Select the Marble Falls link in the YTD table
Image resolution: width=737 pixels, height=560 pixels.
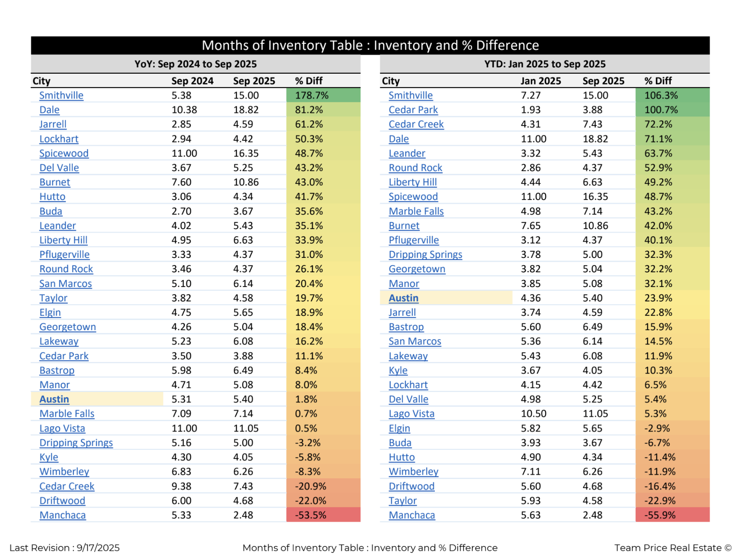[x=416, y=211]
